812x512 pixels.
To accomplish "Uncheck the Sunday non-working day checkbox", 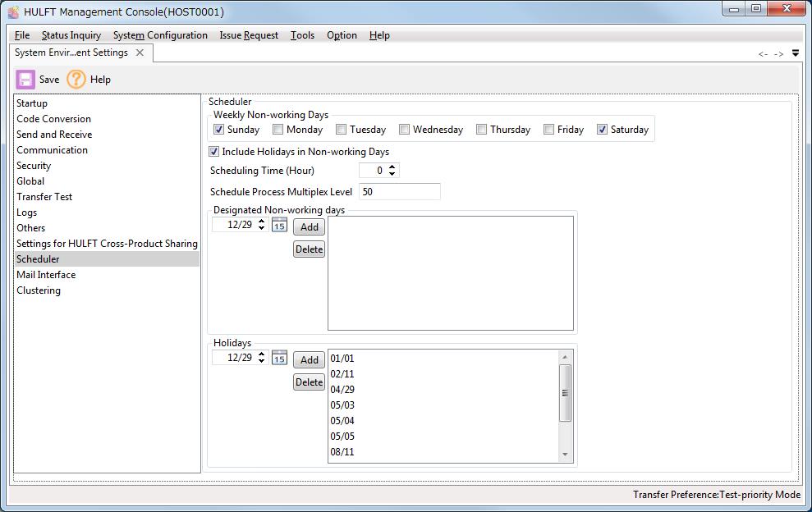I will (x=218, y=129).
